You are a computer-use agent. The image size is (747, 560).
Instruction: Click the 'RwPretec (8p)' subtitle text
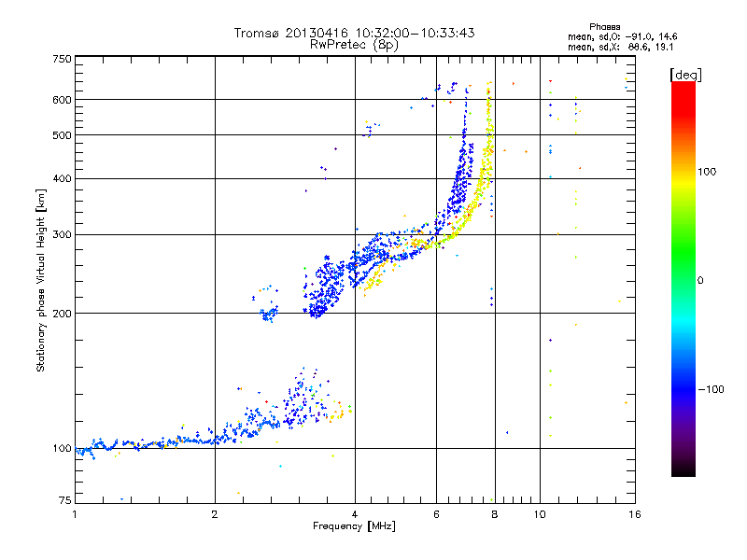tap(354, 45)
